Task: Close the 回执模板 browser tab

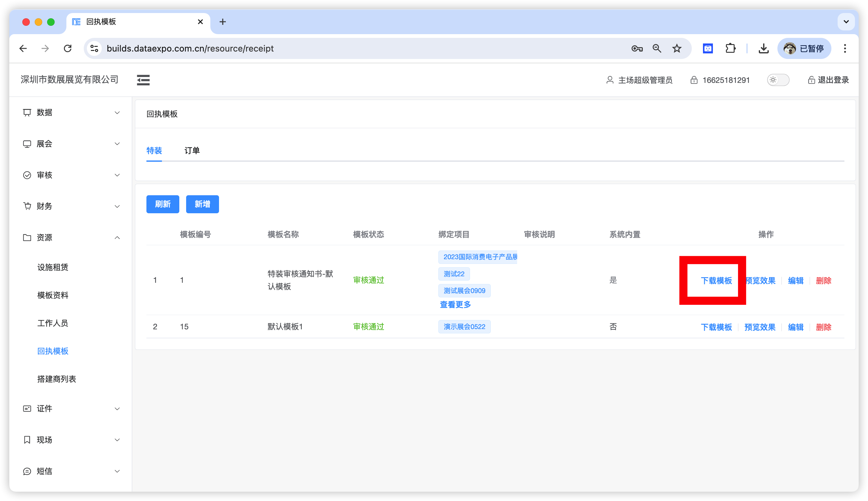Action: [x=200, y=22]
